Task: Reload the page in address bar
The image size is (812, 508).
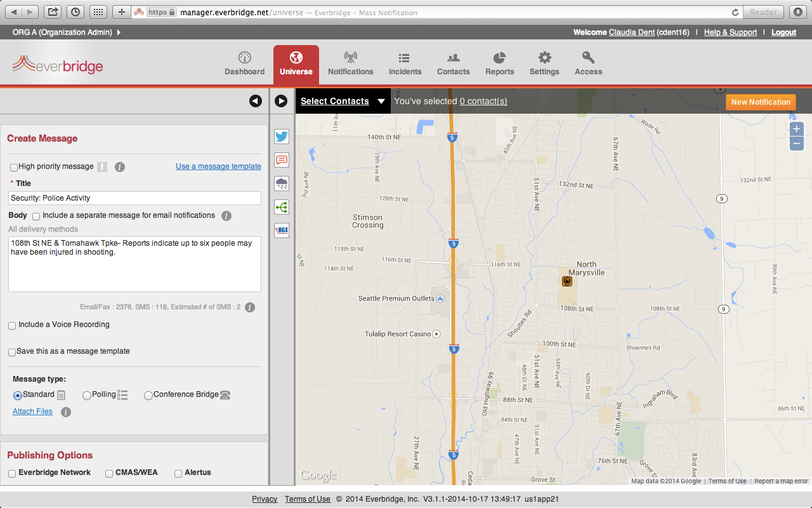Action: click(735, 12)
